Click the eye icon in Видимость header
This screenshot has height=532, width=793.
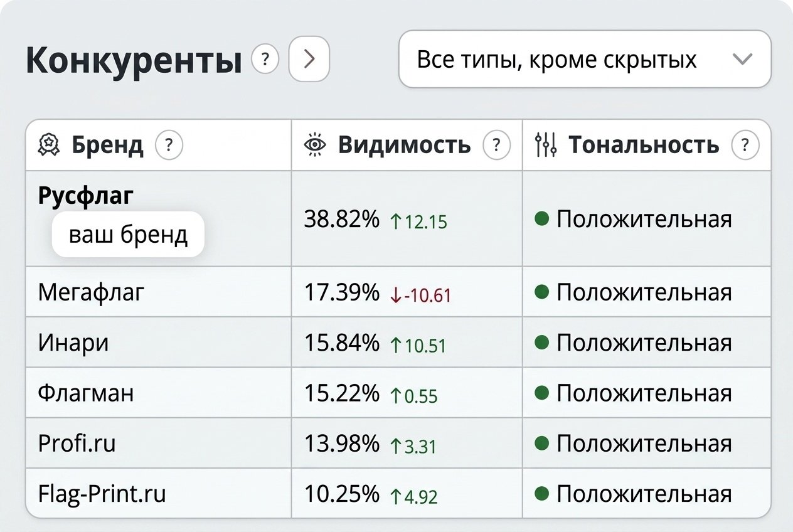point(315,146)
